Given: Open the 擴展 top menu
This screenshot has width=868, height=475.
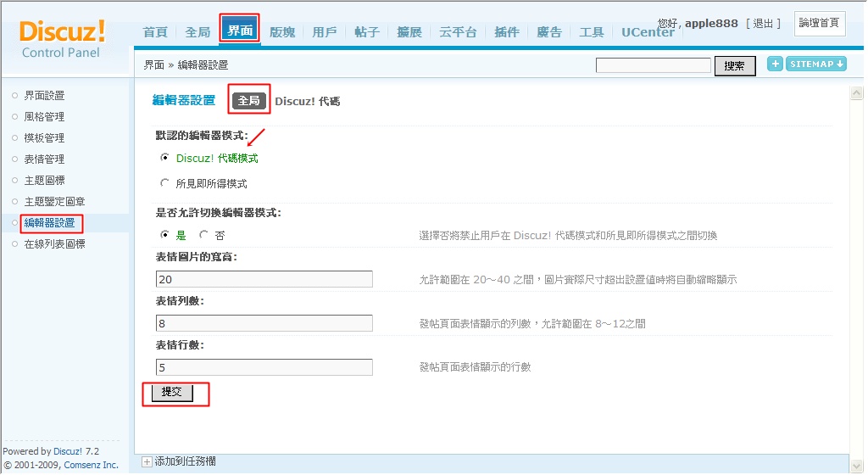Looking at the screenshot, I should click(409, 32).
